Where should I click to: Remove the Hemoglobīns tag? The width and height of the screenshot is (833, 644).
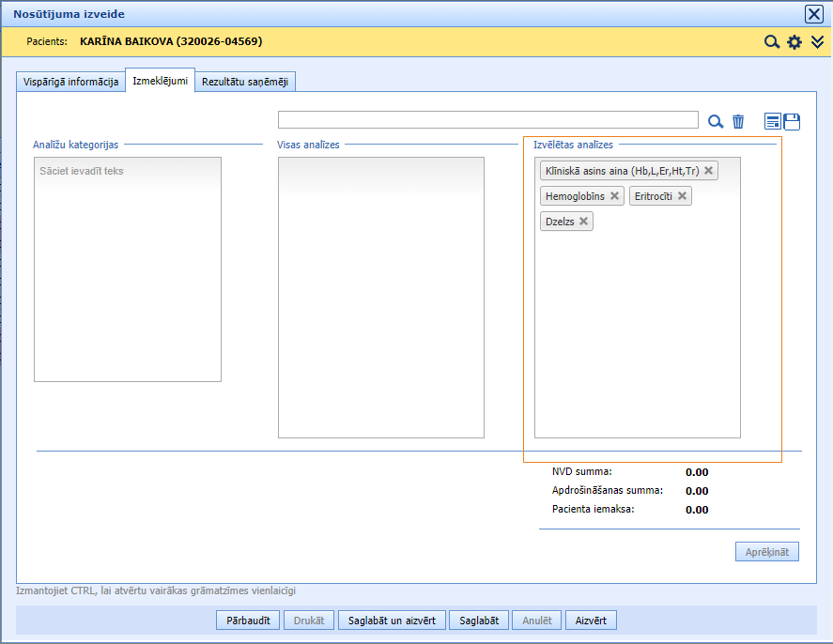pyautogui.click(x=615, y=196)
